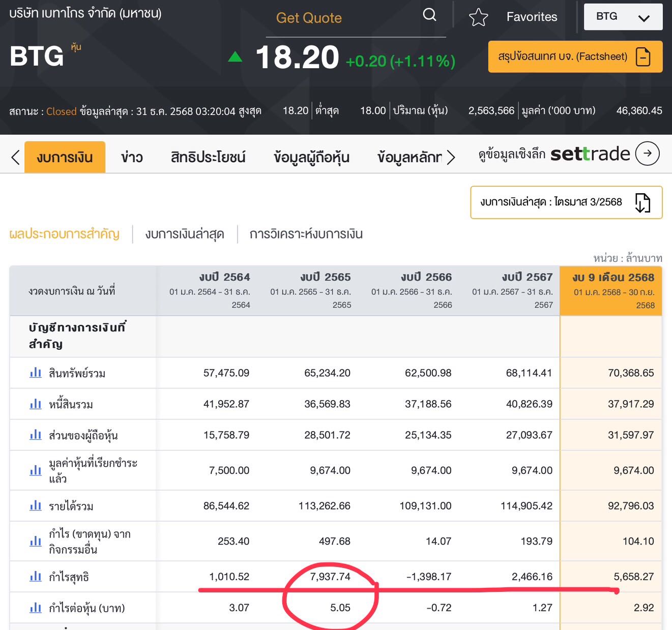Open the chart icon for รายได้รวม

click(x=36, y=505)
